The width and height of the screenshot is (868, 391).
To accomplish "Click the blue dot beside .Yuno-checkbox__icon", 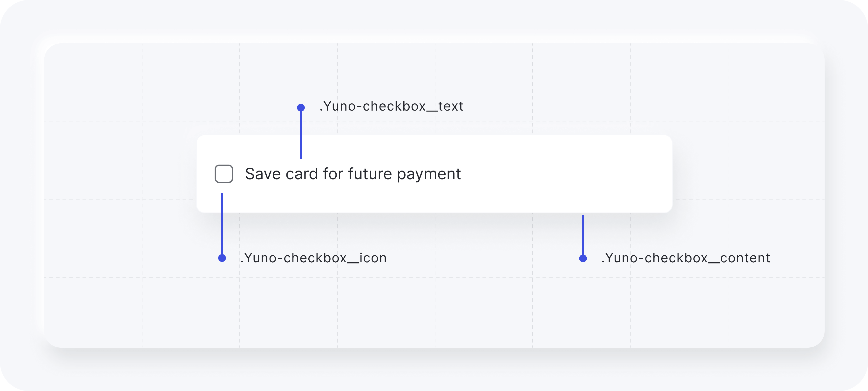I will 222,258.
